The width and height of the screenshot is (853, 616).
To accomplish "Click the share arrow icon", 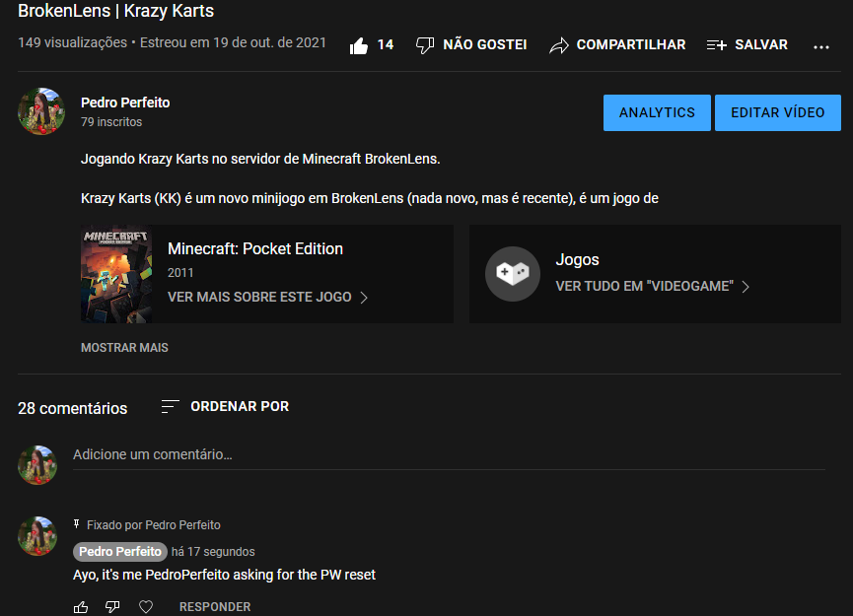I will (x=559, y=45).
